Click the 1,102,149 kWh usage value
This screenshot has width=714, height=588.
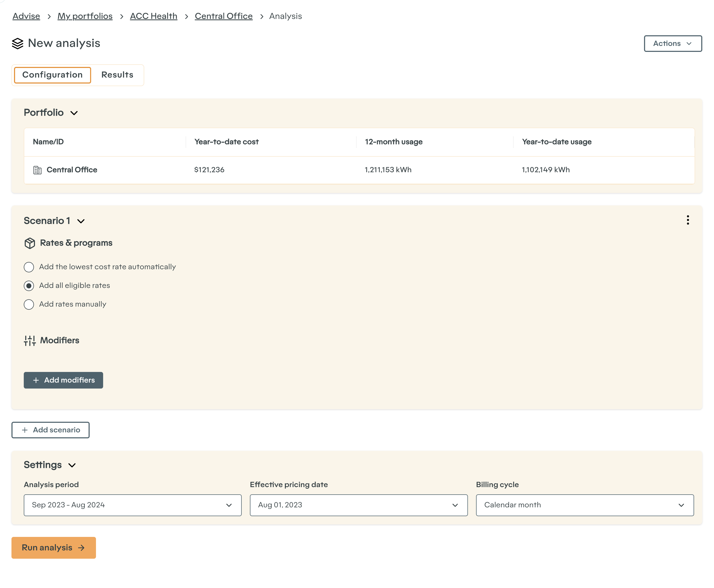click(x=545, y=170)
